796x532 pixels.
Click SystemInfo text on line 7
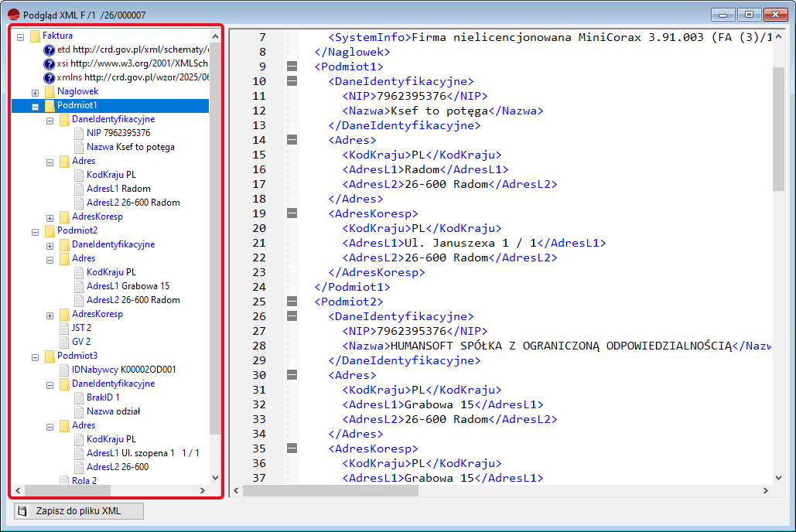pos(370,37)
